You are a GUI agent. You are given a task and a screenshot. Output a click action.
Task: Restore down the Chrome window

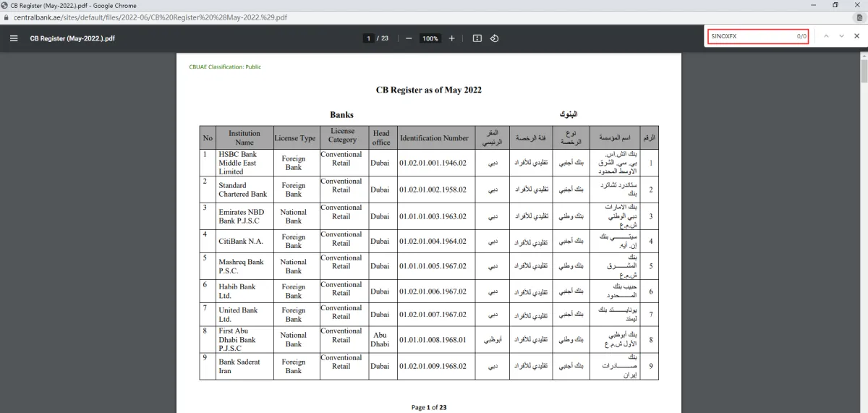coord(835,5)
